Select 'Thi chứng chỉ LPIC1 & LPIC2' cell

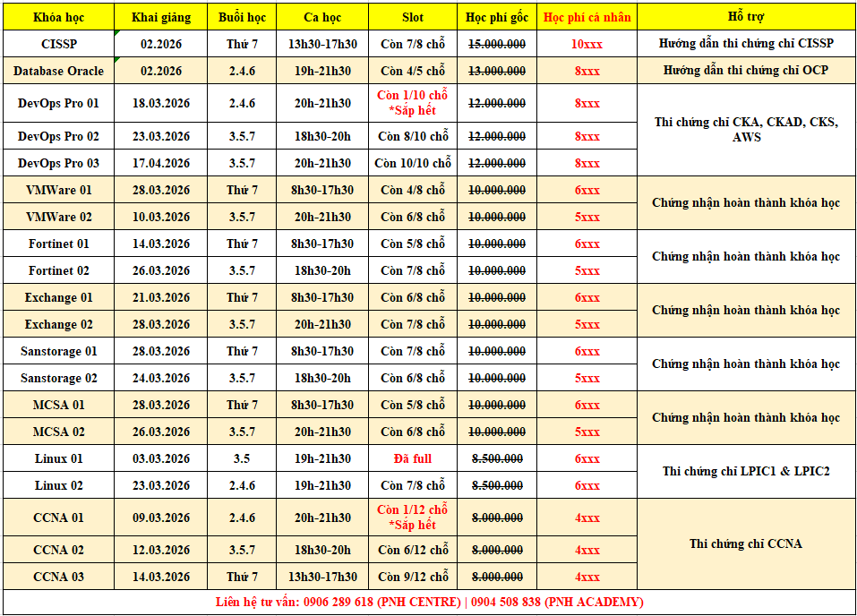746,471
